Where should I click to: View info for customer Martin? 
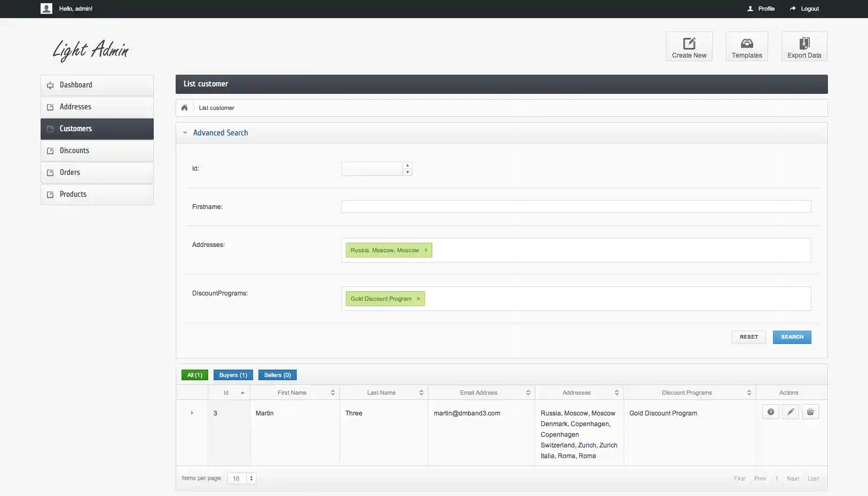click(x=771, y=412)
